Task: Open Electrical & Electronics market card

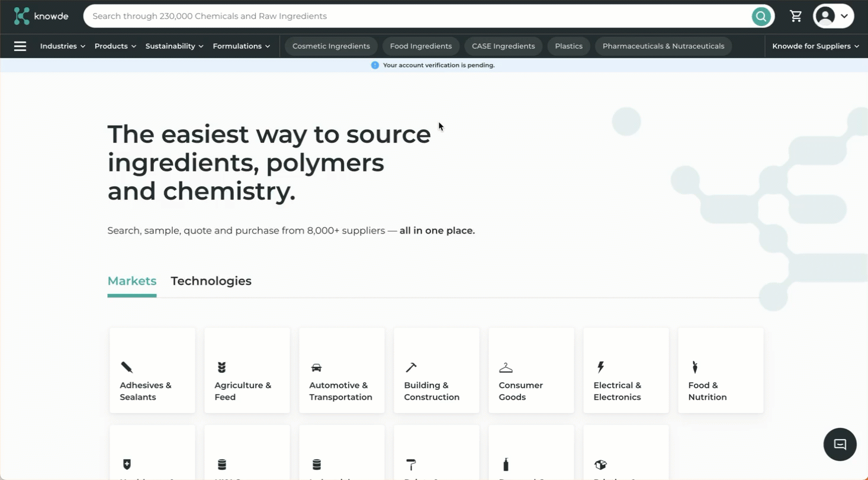Action: tap(626, 370)
